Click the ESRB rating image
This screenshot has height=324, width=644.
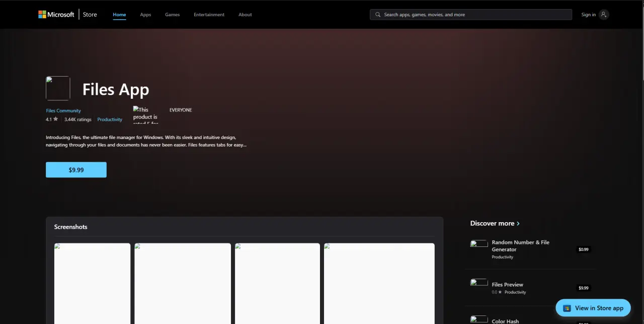click(x=146, y=115)
